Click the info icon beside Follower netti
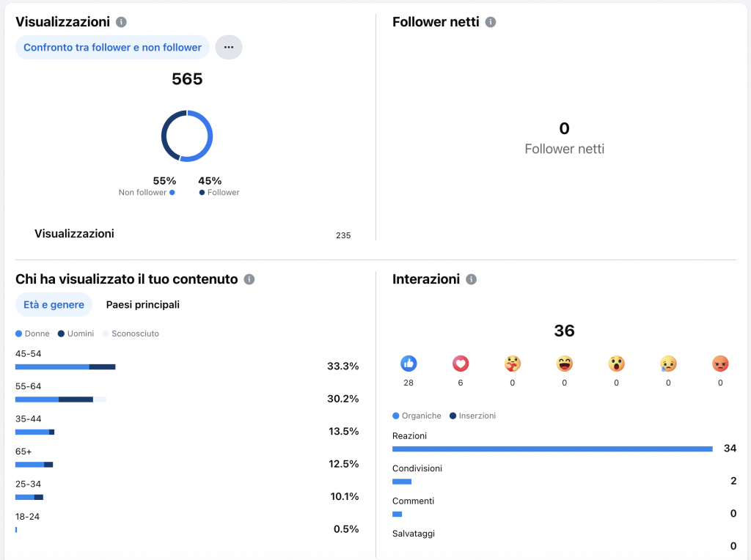 [491, 22]
